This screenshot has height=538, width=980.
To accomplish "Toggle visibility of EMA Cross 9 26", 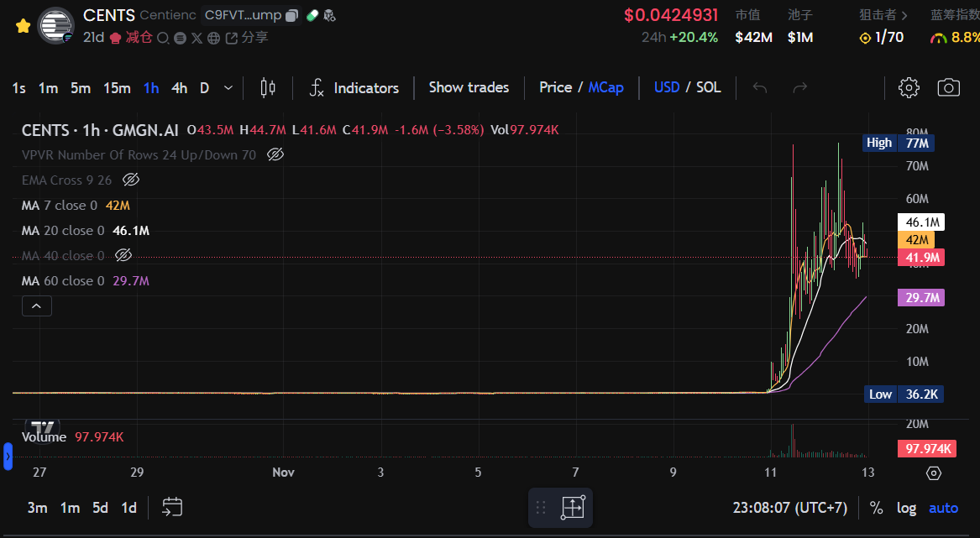I will click(x=130, y=180).
